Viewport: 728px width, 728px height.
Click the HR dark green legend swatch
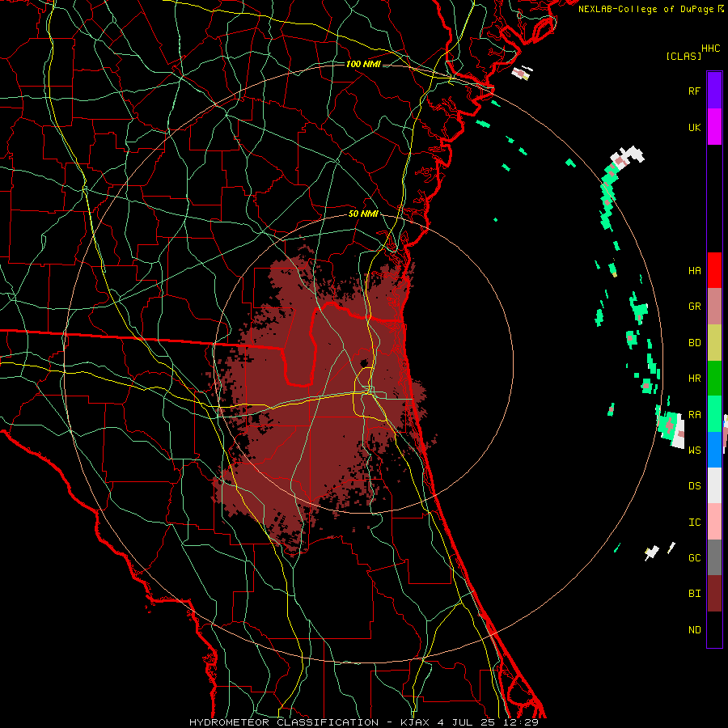tap(714, 379)
